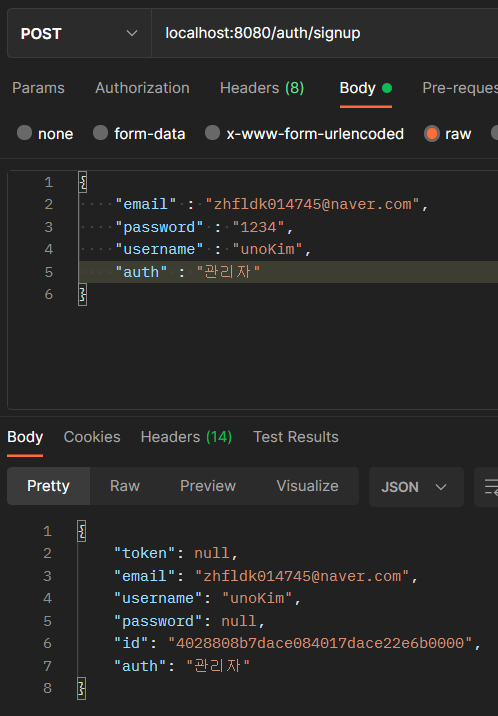Click the "auth" key on request line 5

coord(141,272)
